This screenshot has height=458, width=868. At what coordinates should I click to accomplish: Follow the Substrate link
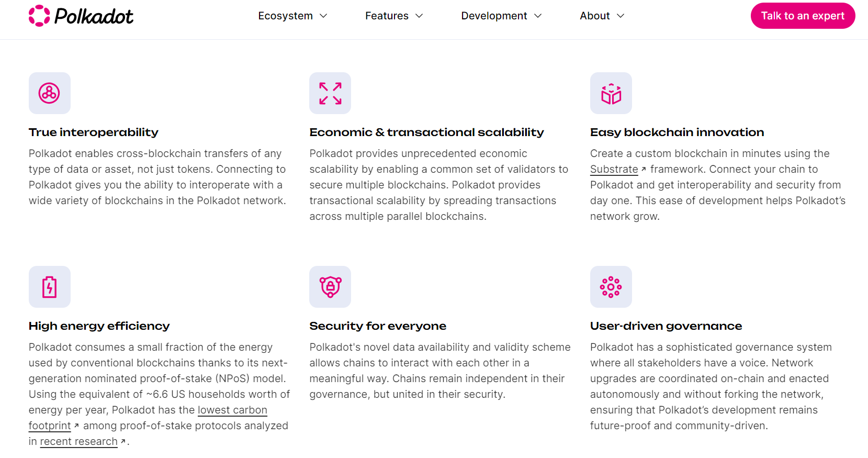[x=614, y=169]
